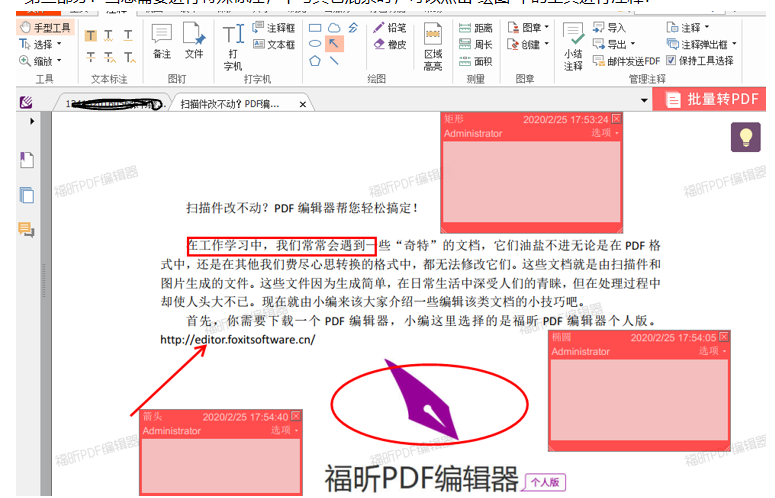Screen dimensions: 775x498
Task: Toggle the 保持工具选择 checkbox
Action: 671,60
